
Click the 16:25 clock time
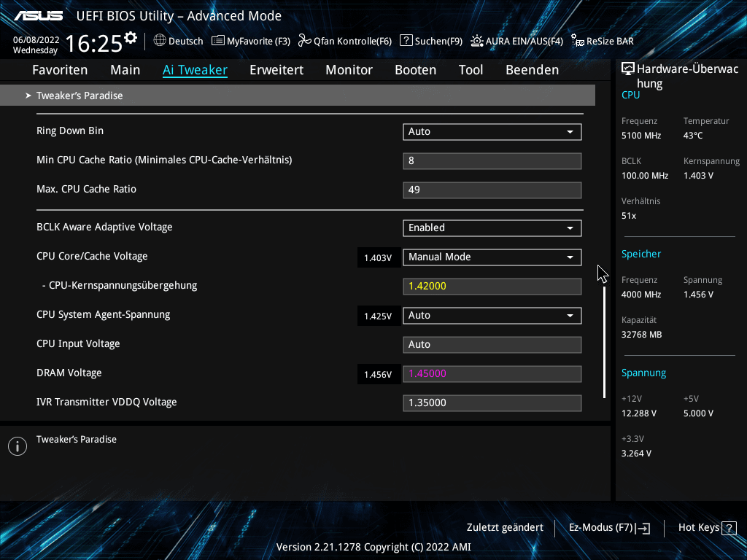[94, 43]
